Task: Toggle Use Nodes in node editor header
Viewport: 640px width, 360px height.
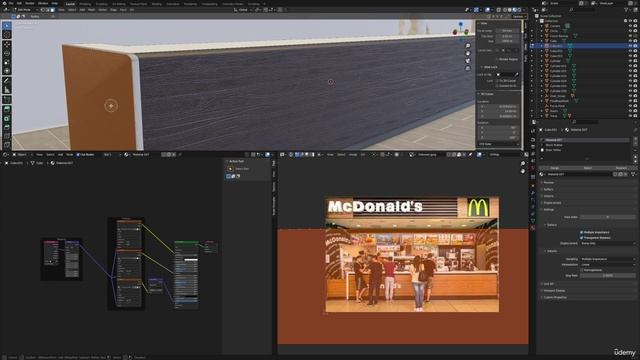Action: coord(78,155)
